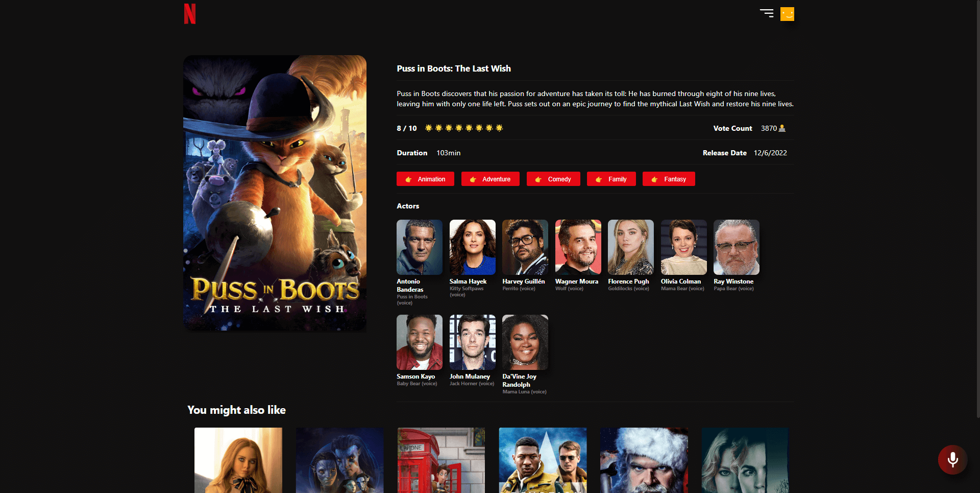This screenshot has width=980, height=493.
Task: Open the Family genre tag
Action: tap(611, 179)
